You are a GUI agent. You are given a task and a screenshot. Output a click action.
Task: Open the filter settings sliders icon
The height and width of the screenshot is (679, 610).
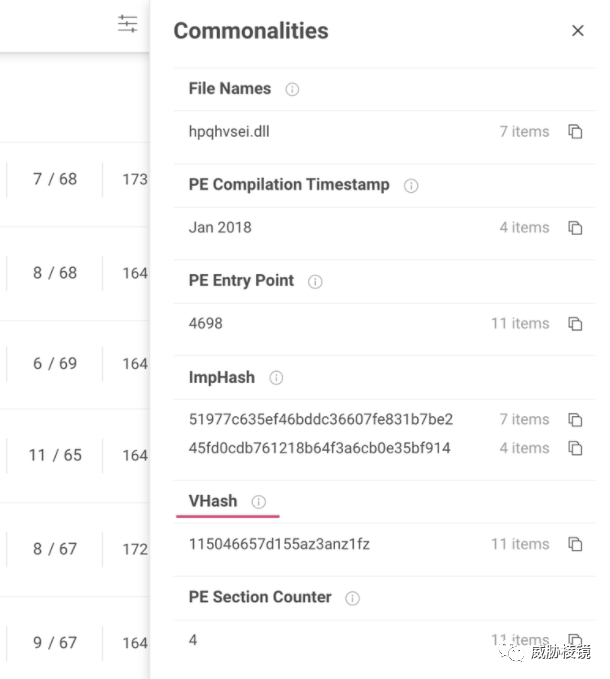[127, 24]
